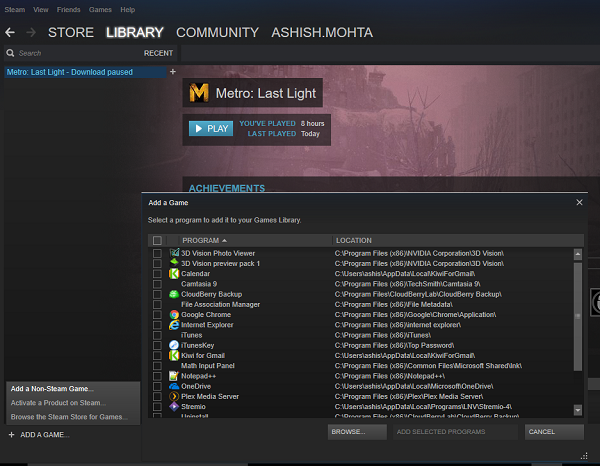
Task: Check the Math Input Panel box
Action: [x=157, y=366]
